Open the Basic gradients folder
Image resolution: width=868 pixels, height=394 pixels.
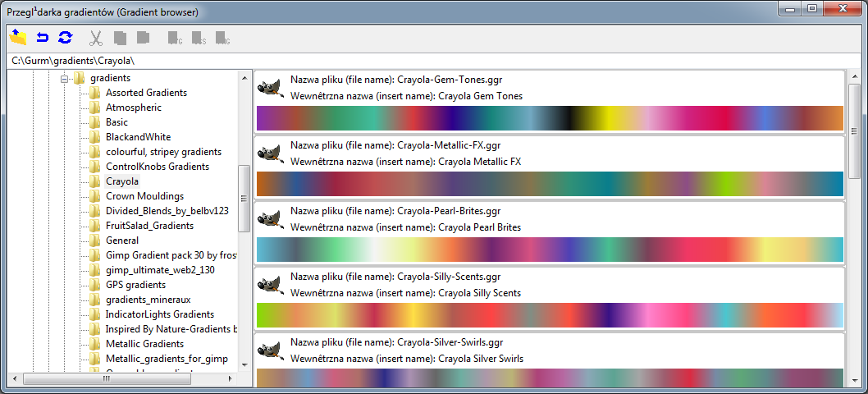coord(116,122)
